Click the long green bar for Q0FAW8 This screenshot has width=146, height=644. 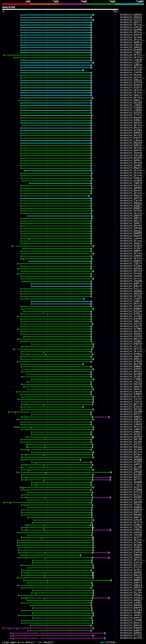pyautogui.click(x=64, y=472)
